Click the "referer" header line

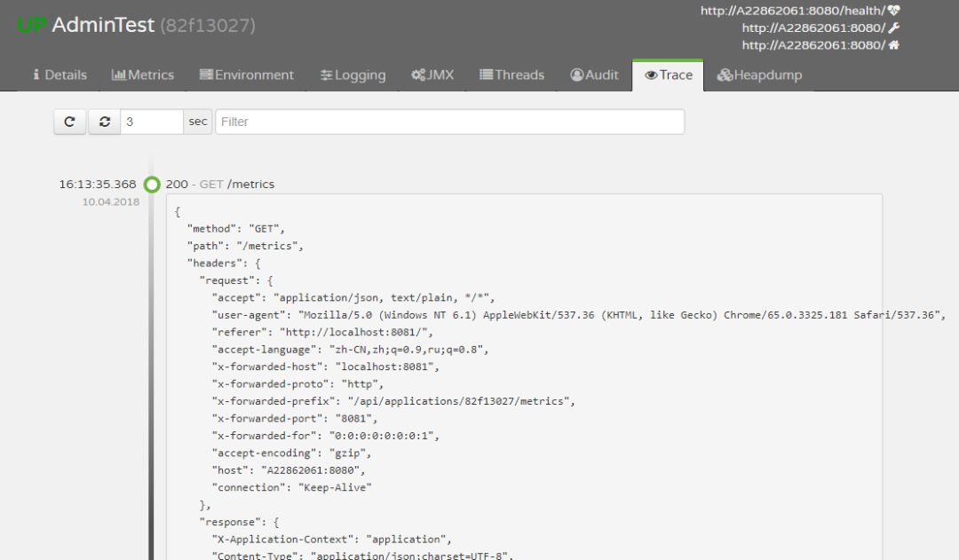point(322,332)
